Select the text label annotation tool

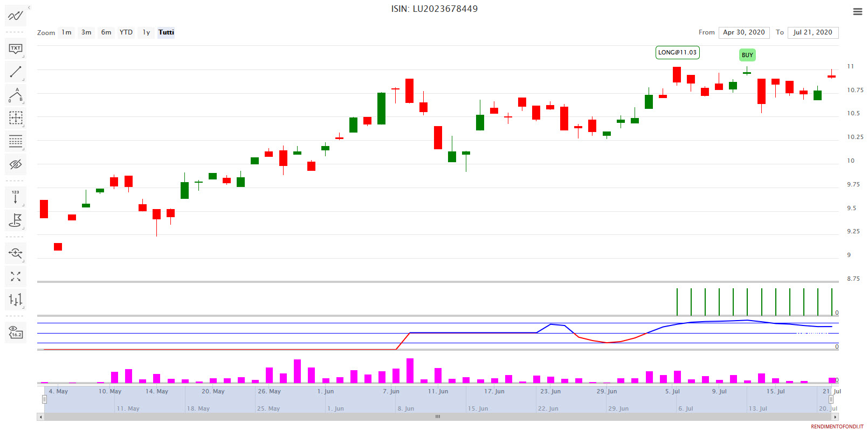tap(15, 48)
